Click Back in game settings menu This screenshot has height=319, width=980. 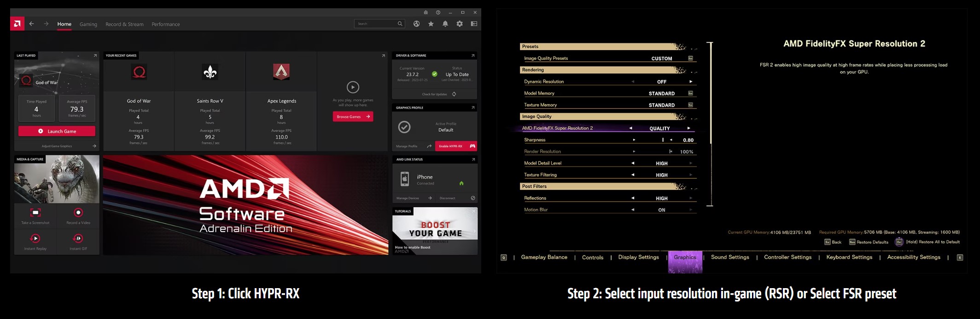833,242
